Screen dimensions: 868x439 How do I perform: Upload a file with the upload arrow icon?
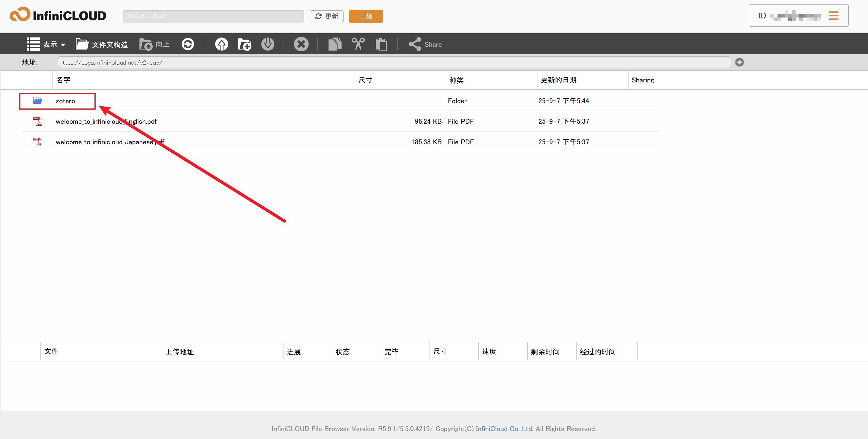tap(221, 44)
